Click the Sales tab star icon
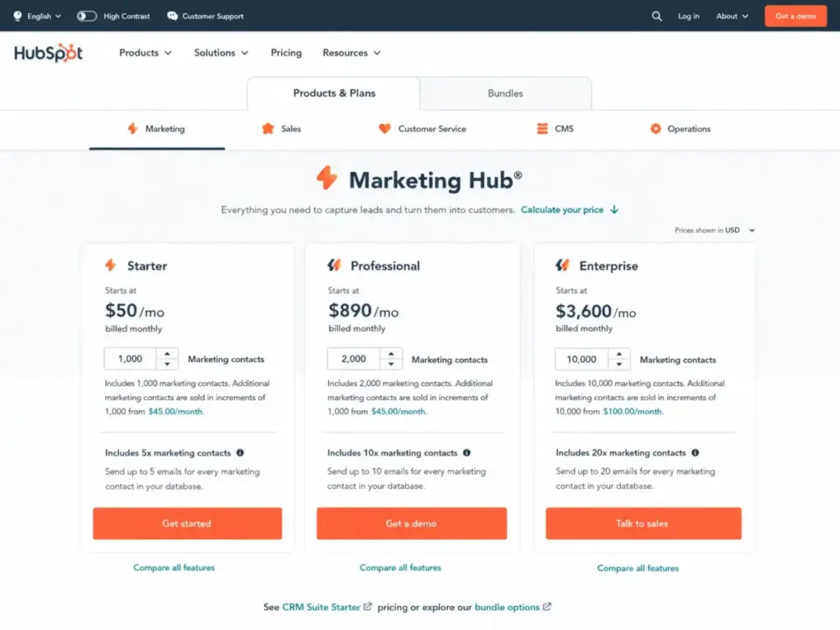Screen dimensions: 840x630 268,129
